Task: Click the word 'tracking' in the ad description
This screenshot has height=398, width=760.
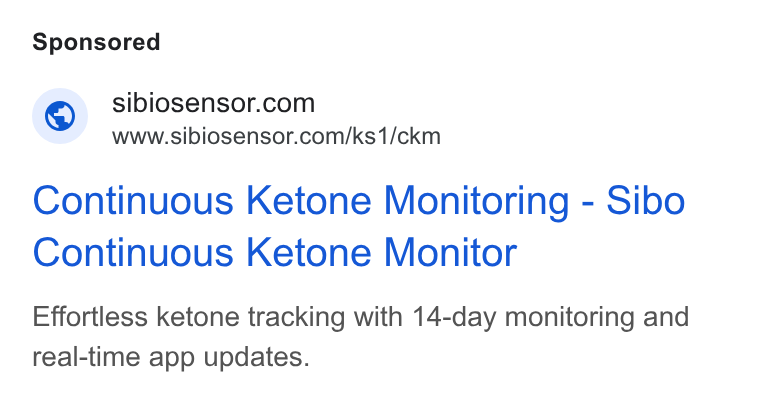Action: click(x=296, y=318)
